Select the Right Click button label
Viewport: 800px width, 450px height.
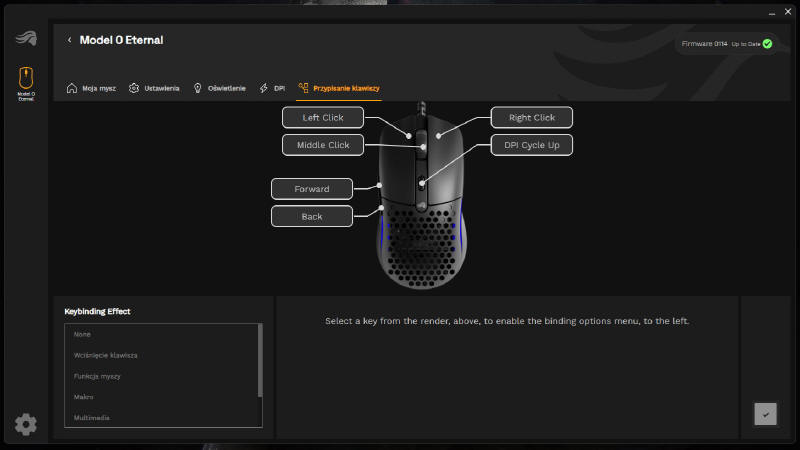point(531,117)
